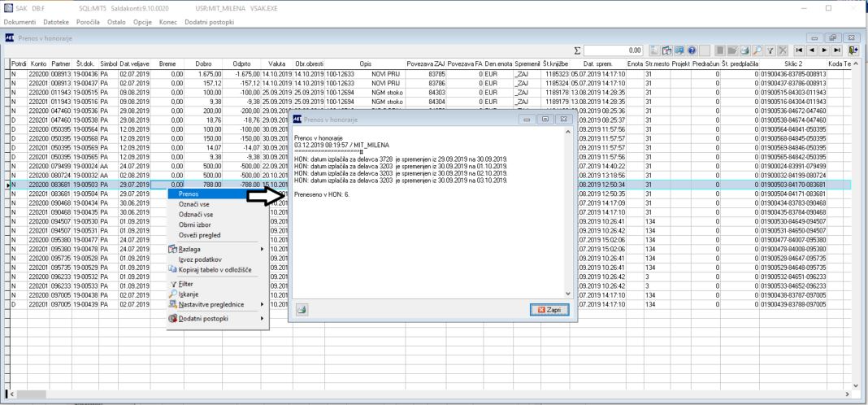Click the exit door icon in toolbar
The image size is (868, 405).
853,50
